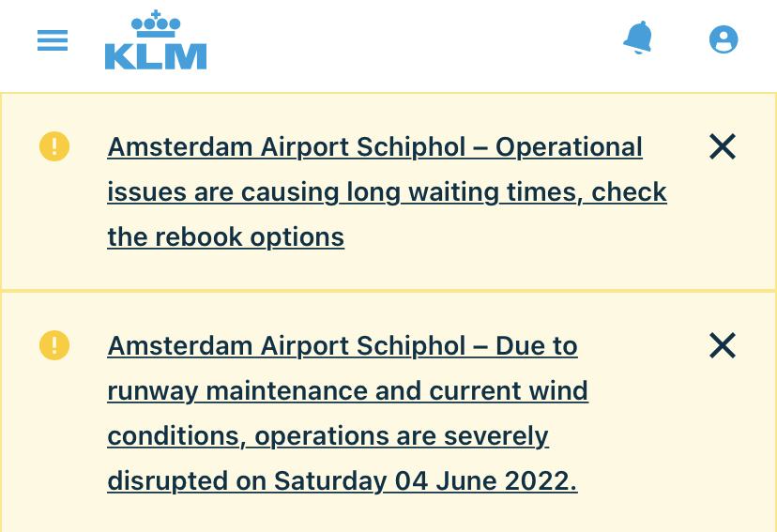Screen dimensions: 777x532
Task: Select the "Amsterdam Airport Schiphol – Operational" heading line
Action: click(374, 147)
